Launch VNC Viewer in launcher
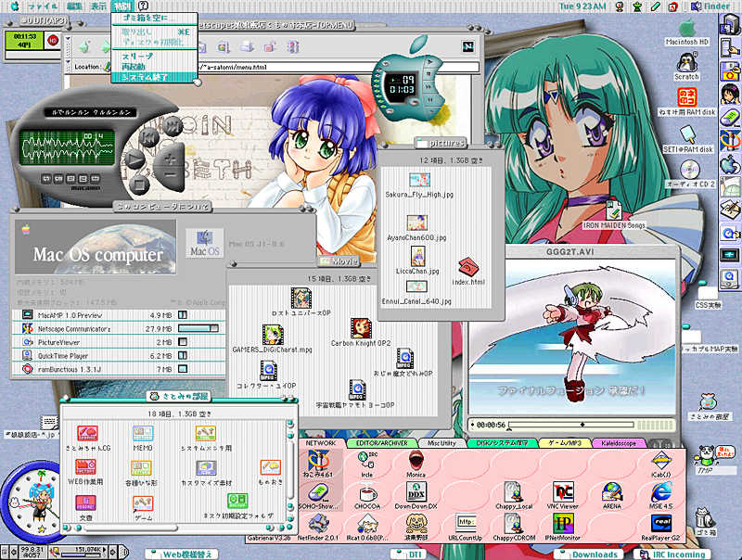This screenshot has width=742, height=560. (563, 492)
